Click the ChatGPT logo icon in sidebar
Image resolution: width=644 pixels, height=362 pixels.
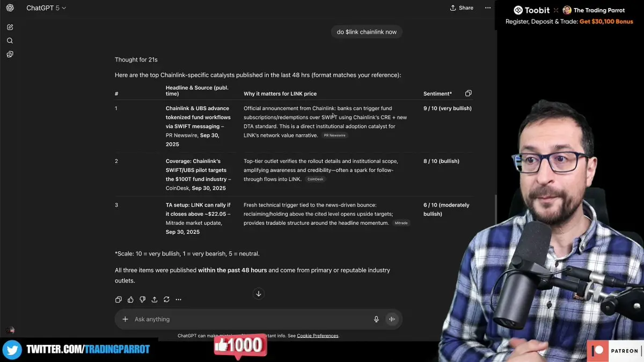click(x=10, y=8)
